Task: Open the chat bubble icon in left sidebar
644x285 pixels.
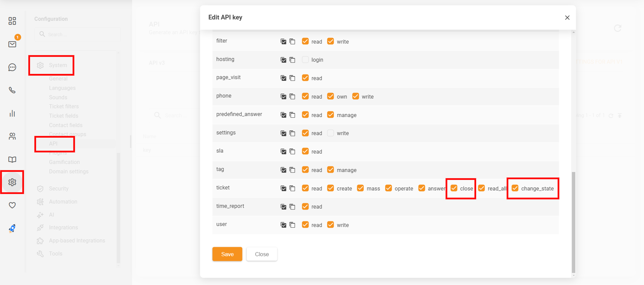Action: [x=12, y=67]
